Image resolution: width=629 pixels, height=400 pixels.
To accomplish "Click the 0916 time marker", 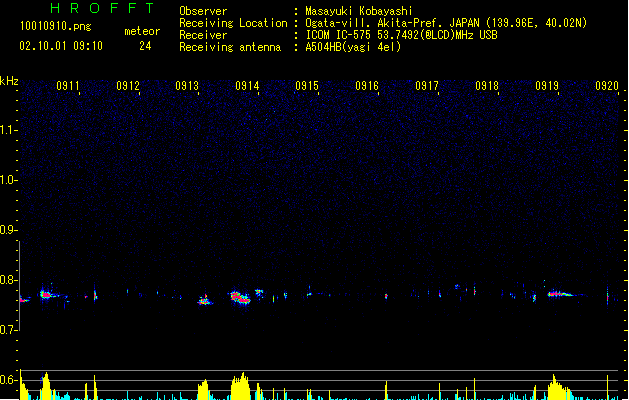I will 367,86.
